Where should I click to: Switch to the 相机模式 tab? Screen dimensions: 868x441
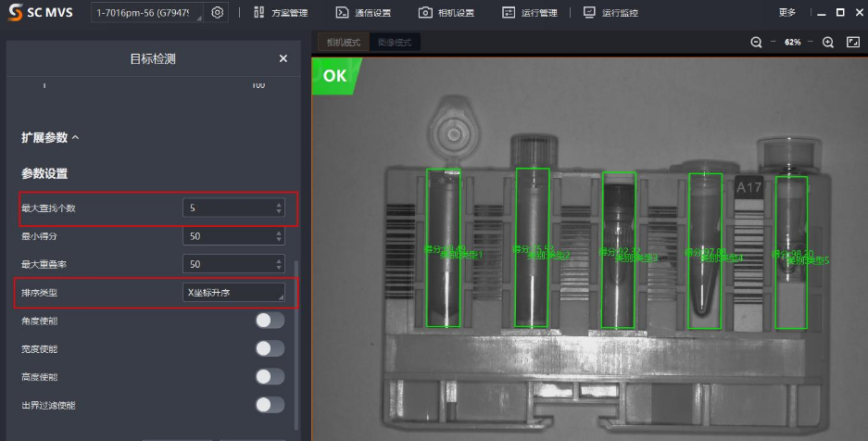[342, 43]
